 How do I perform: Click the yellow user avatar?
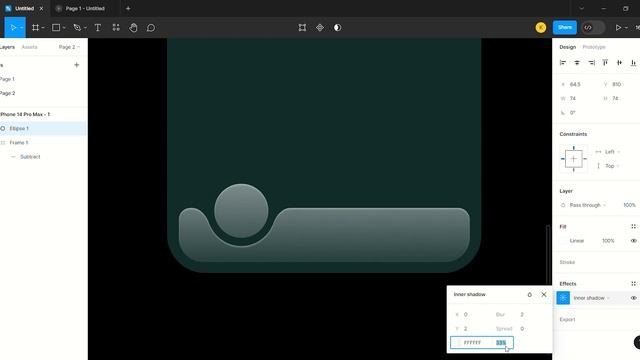[541, 27]
